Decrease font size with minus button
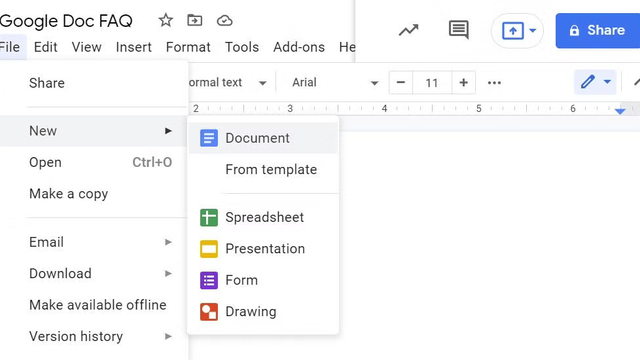 coord(401,82)
